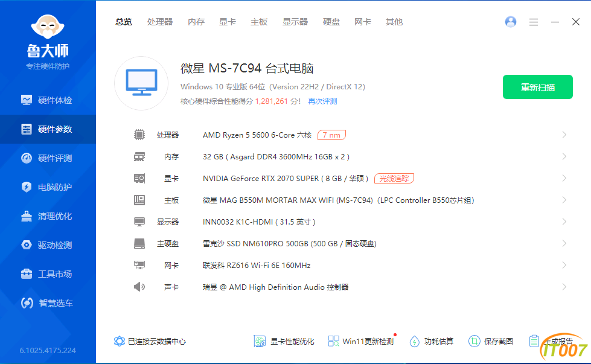This screenshot has height=364, width=591.
Task: Click the 显示器 monitor icon
Action: click(139, 222)
